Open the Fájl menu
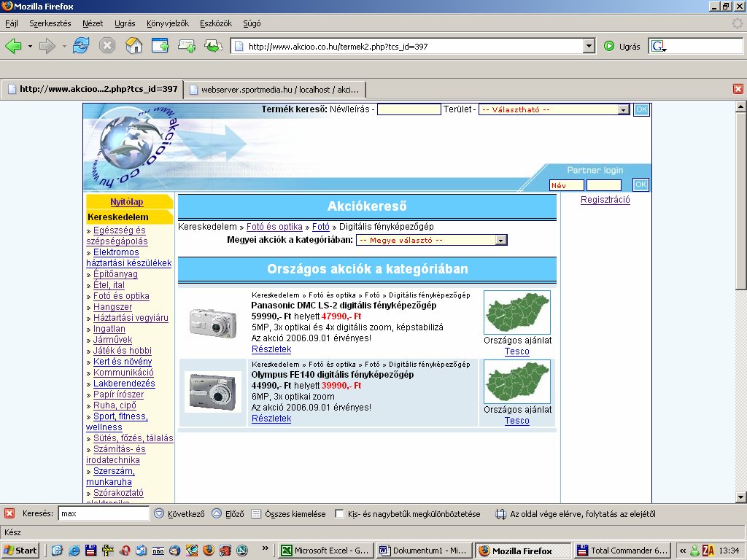747x560 pixels. click(12, 23)
